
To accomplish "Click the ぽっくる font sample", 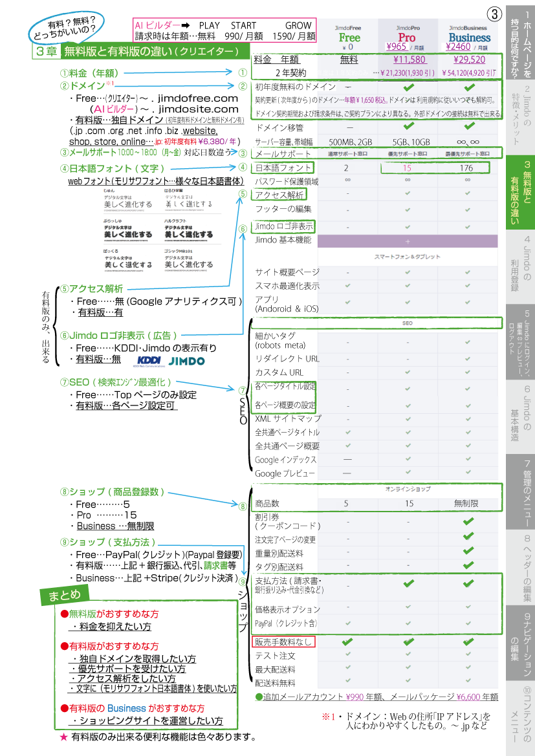I will 128,261.
